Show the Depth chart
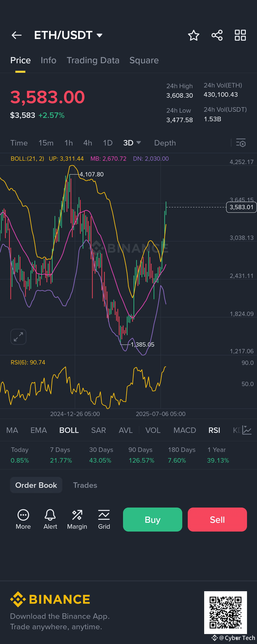The height and width of the screenshot is (644, 257). (x=165, y=143)
